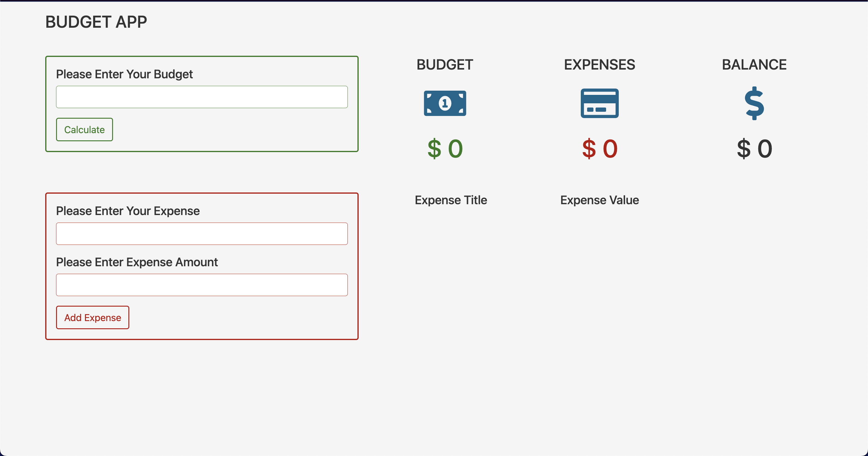
Task: Select the BALANCE section area
Action: click(x=754, y=109)
